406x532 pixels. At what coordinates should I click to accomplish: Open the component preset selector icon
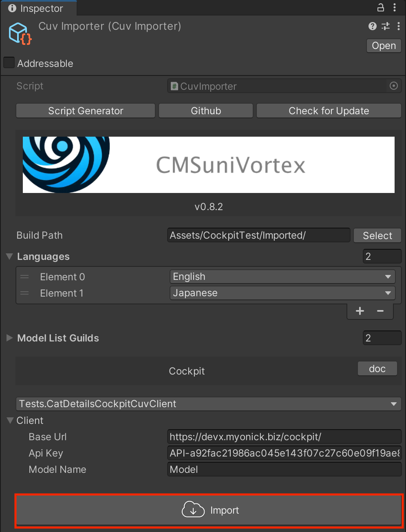point(386,26)
